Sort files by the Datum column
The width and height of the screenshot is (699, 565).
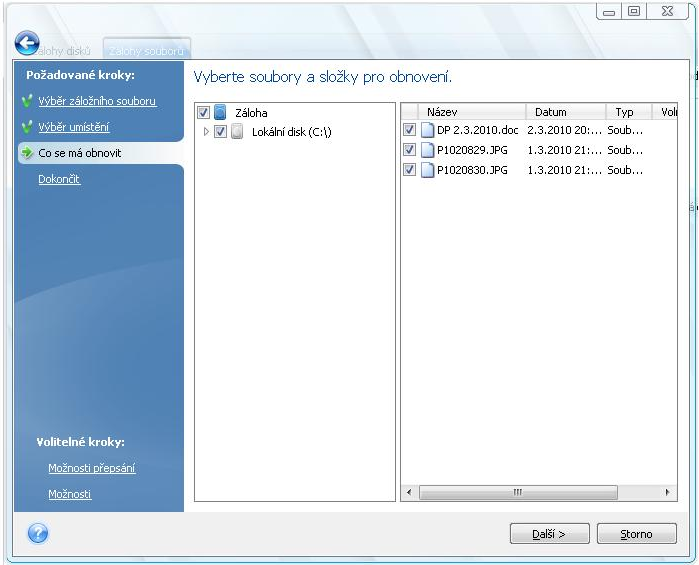coord(566,111)
